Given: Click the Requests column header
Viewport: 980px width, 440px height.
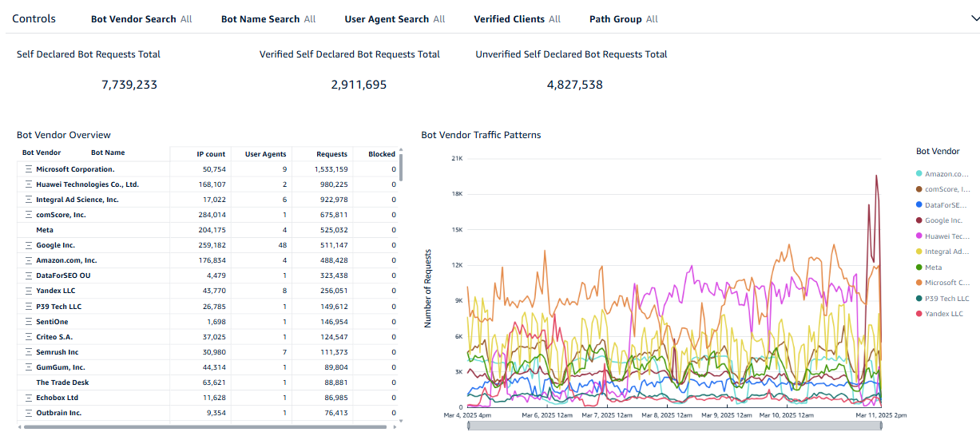Looking at the screenshot, I should click(x=331, y=154).
